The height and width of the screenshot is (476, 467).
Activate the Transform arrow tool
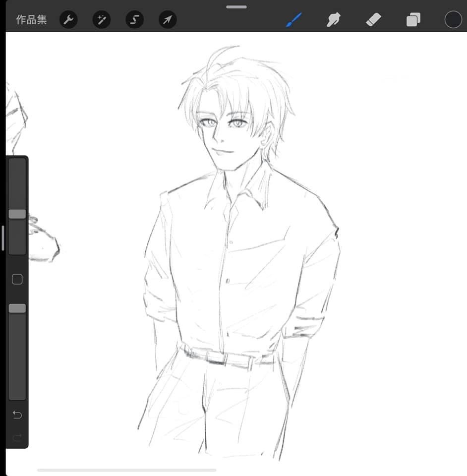[168, 20]
